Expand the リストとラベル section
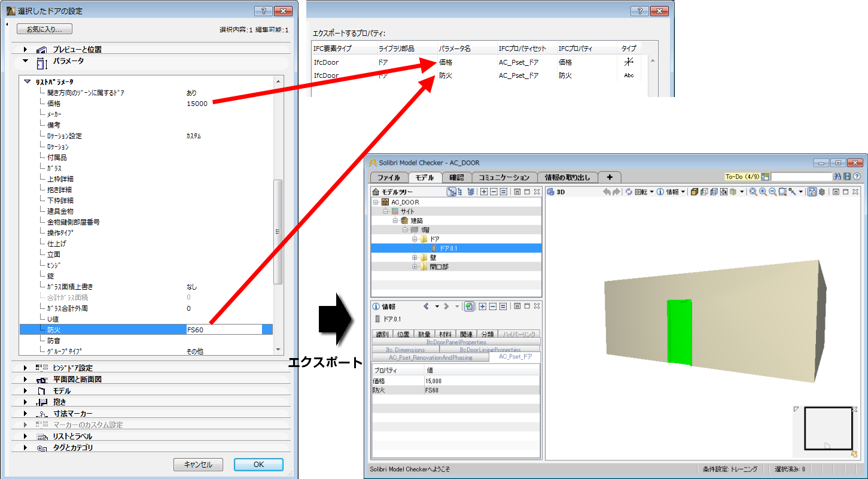The width and height of the screenshot is (868, 479). click(25, 436)
